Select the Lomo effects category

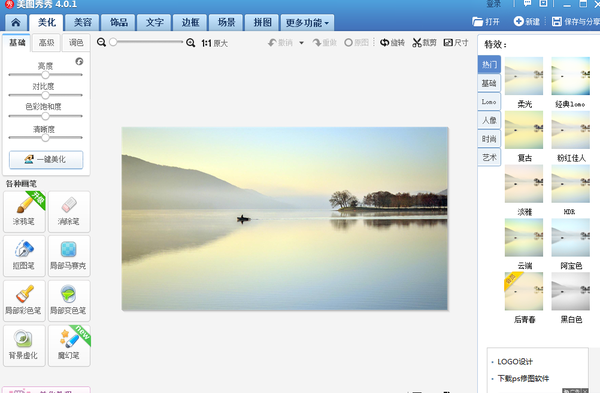click(x=489, y=102)
